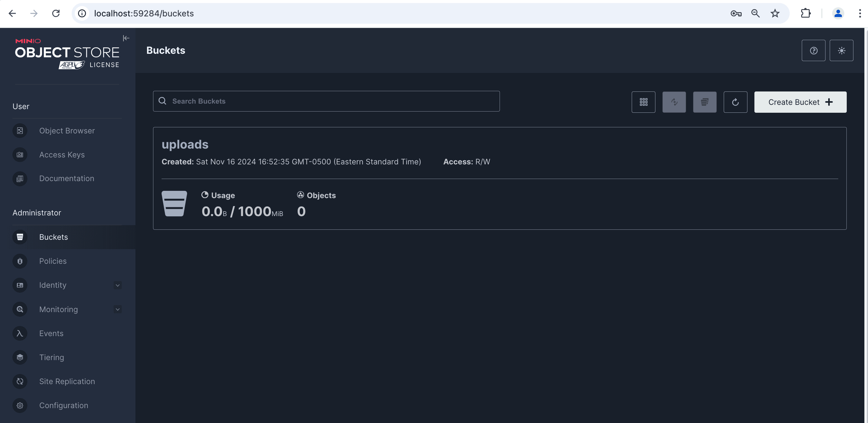Viewport: 868px width, 423px height.
Task: Open the uploads bucket
Action: point(185,145)
